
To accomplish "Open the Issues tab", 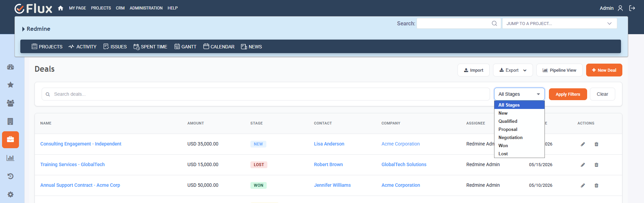I will 115,47.
